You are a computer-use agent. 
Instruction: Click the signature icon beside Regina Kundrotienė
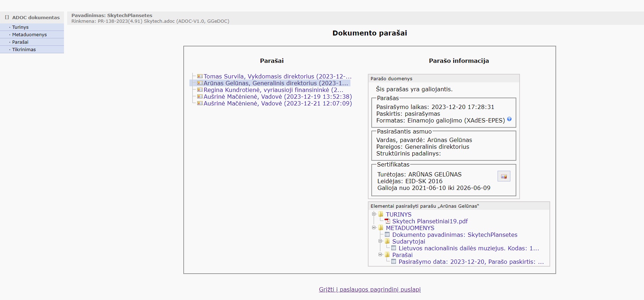coord(200,90)
